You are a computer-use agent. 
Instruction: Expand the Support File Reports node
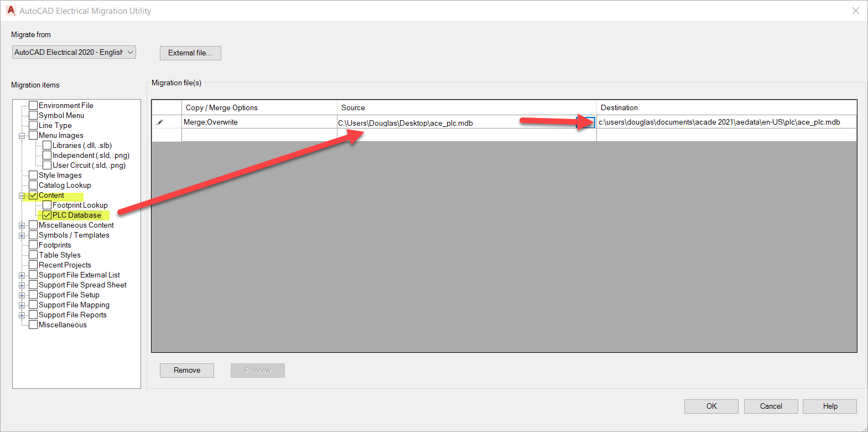22,315
